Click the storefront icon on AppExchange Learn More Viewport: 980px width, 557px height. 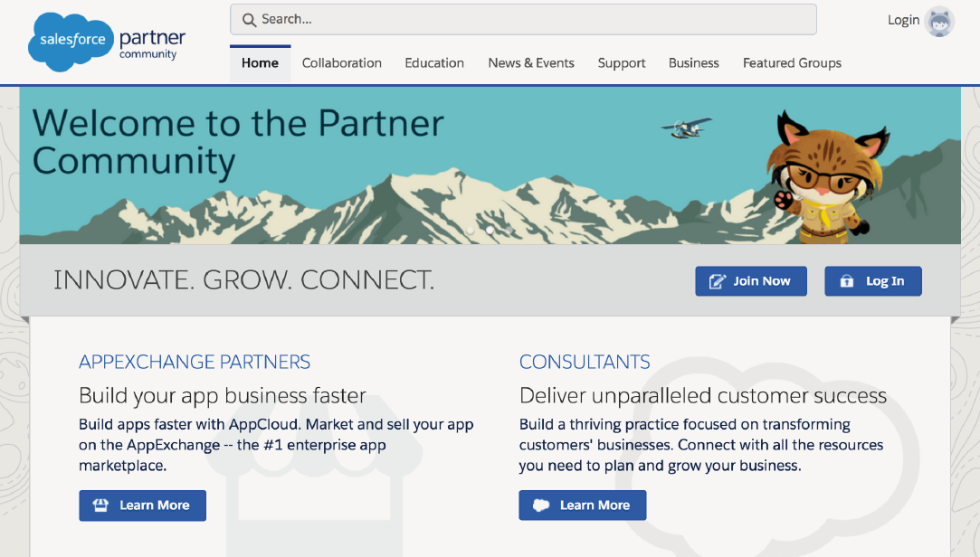click(x=101, y=505)
